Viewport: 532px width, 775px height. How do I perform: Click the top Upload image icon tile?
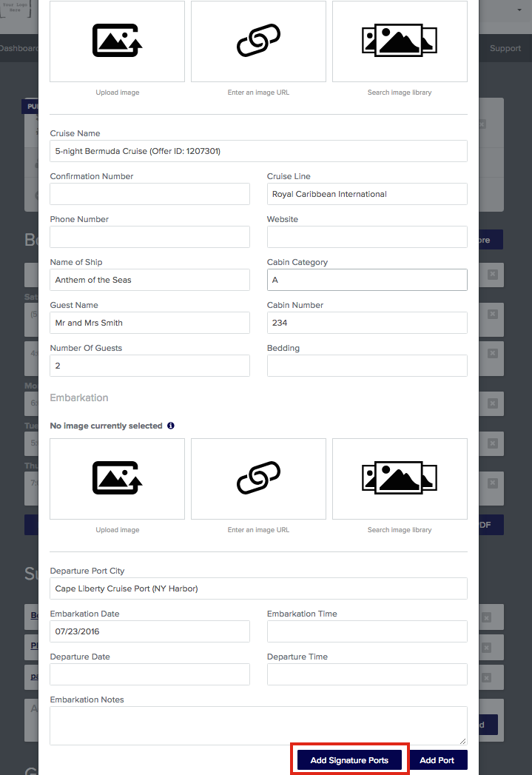click(117, 41)
